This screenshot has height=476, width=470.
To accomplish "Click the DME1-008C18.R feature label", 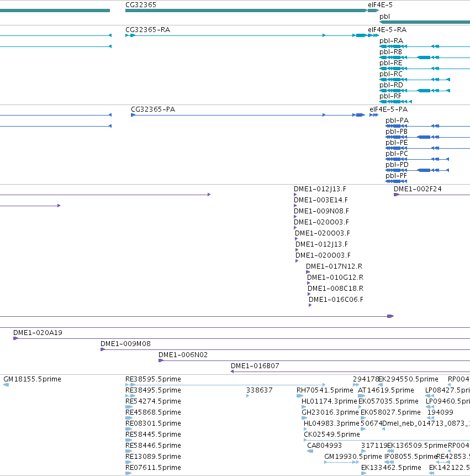I will coord(335,289).
